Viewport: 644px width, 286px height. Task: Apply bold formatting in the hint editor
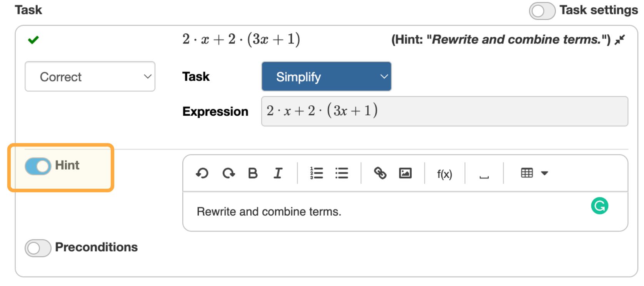pos(253,173)
